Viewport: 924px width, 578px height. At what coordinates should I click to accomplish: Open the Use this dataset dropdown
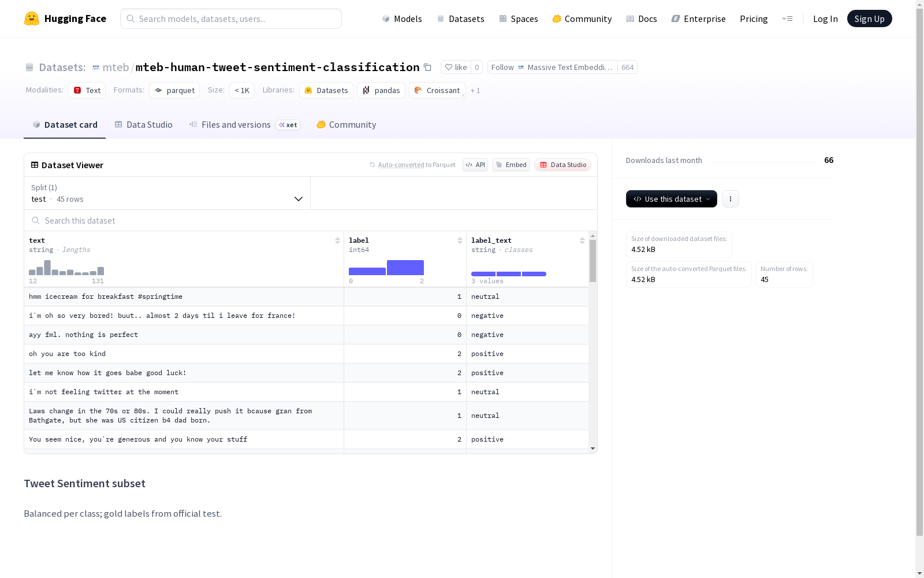(x=672, y=199)
